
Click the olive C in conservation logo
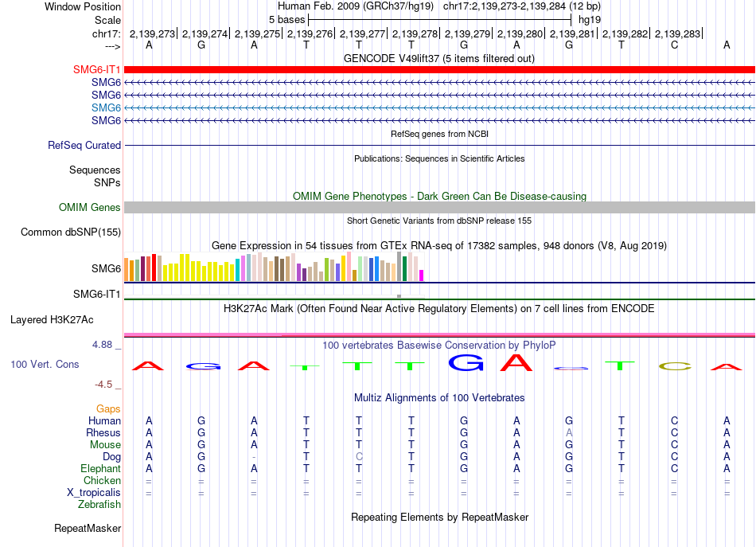(x=675, y=366)
